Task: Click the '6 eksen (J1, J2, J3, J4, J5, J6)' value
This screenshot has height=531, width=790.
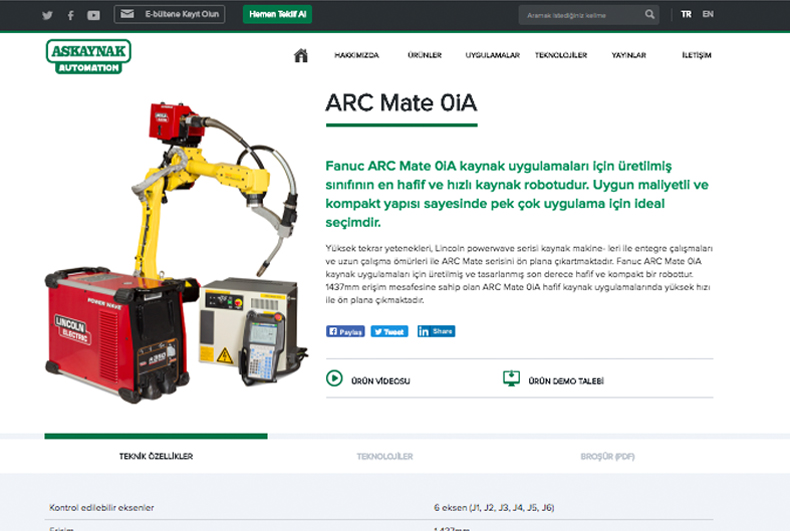Action: coord(494,507)
